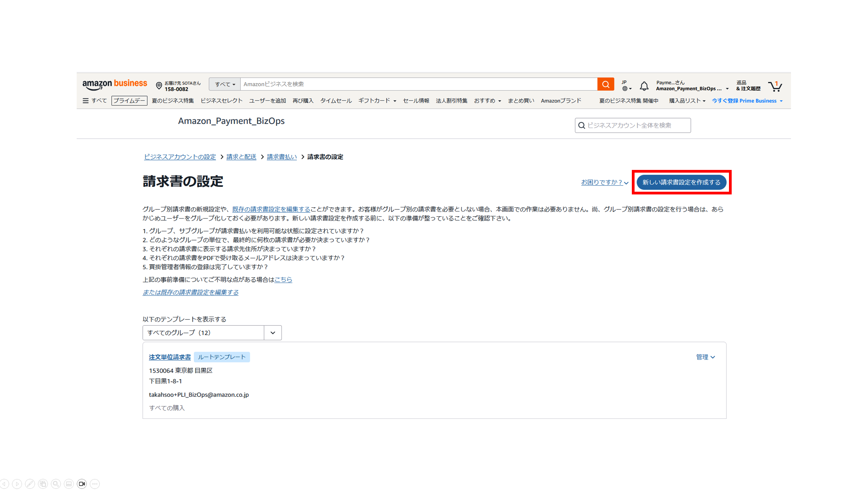Screen dimensions: 868x490
Task: Open the すべてのグループ (12) template dropdown
Action: click(x=212, y=333)
